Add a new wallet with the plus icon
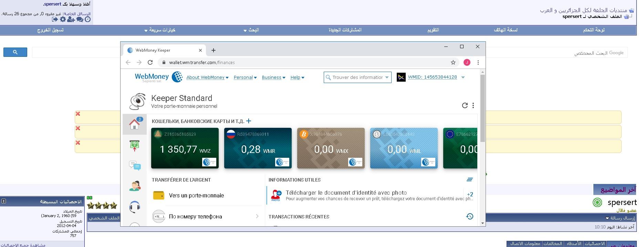644x247 pixels. pyautogui.click(x=249, y=121)
